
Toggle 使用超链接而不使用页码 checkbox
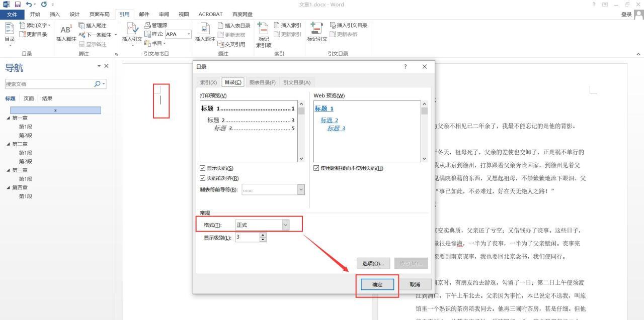coord(316,168)
